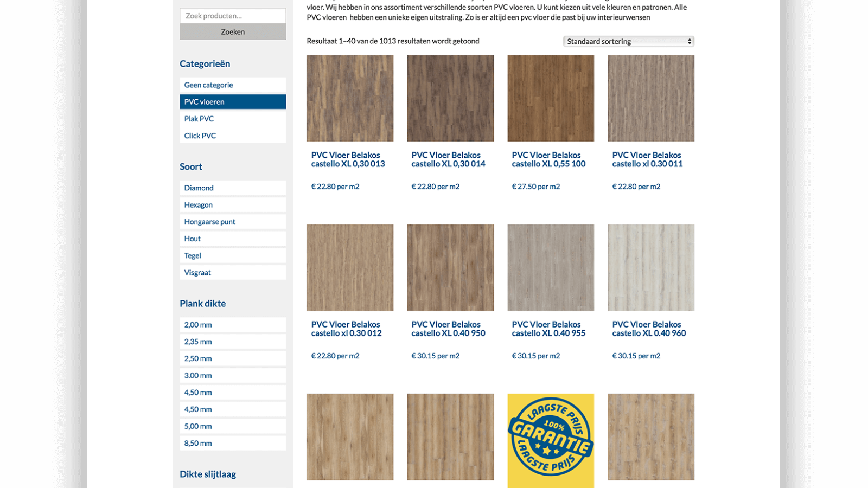The height and width of the screenshot is (488, 868).
Task: Filter by Diamond type
Action: (233, 188)
